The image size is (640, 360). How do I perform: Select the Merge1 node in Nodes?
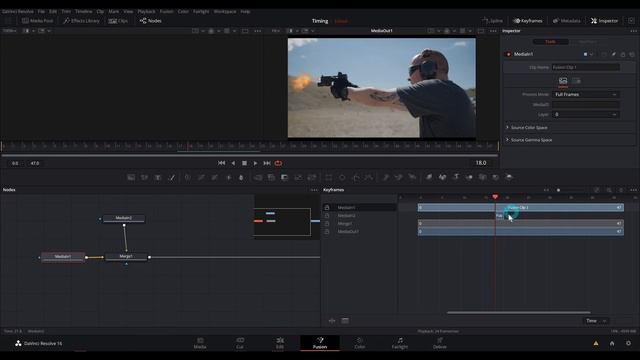click(126, 257)
